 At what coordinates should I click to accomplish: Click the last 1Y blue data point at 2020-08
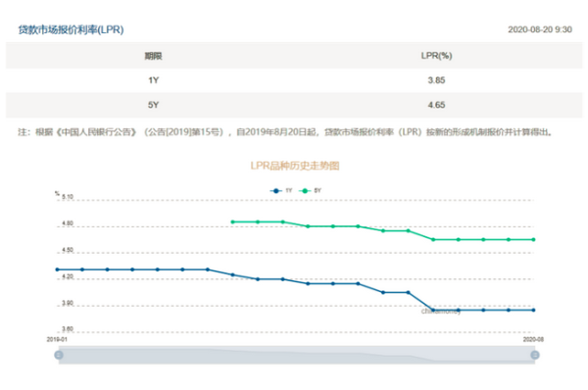click(534, 310)
